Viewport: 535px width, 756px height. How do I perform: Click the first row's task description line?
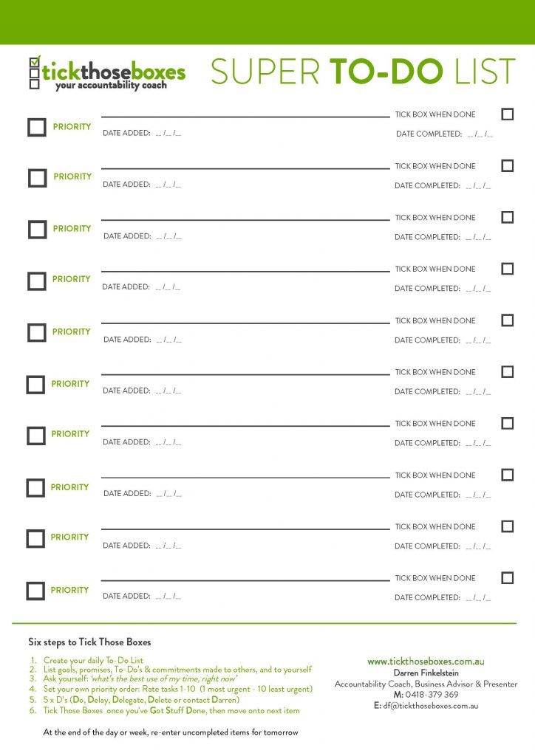coord(245,117)
